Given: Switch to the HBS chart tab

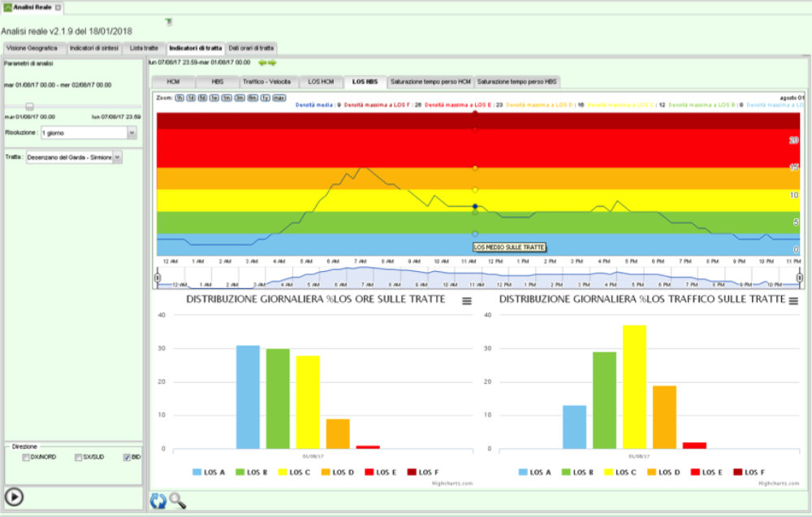Looking at the screenshot, I should 218,82.
